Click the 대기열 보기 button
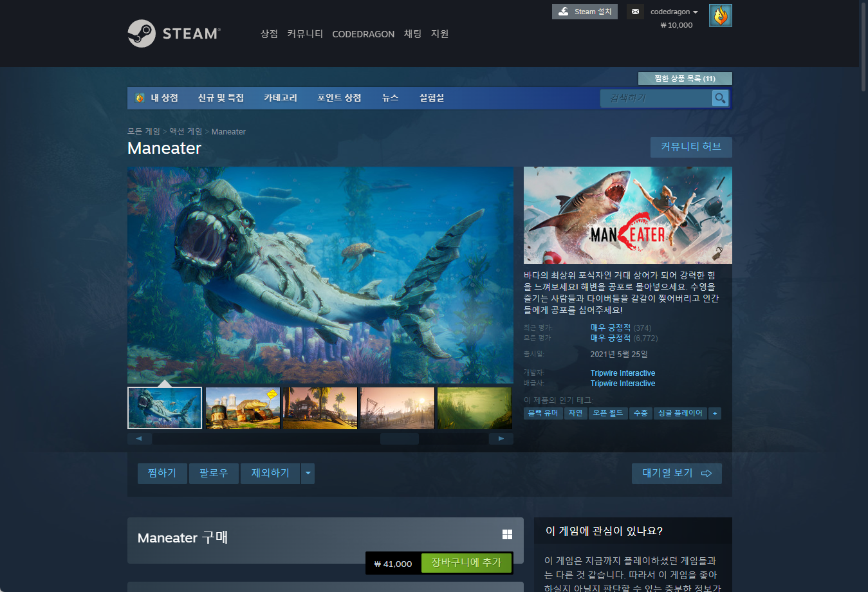This screenshot has height=592, width=868. tap(677, 473)
